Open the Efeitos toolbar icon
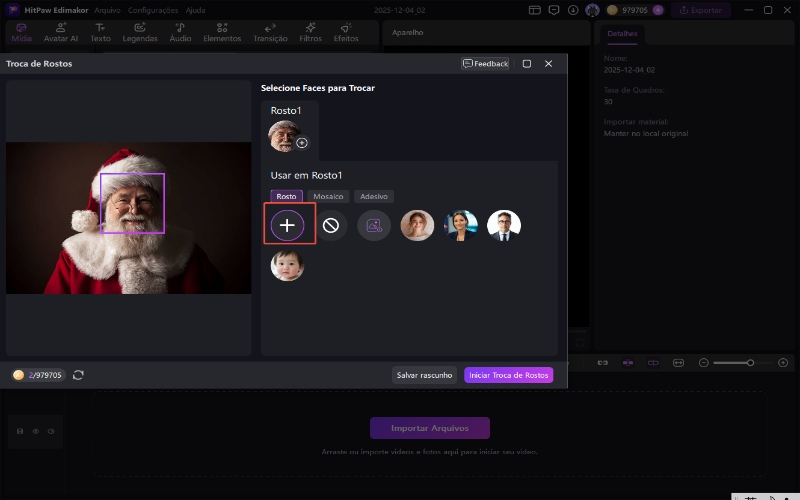 pyautogui.click(x=346, y=32)
